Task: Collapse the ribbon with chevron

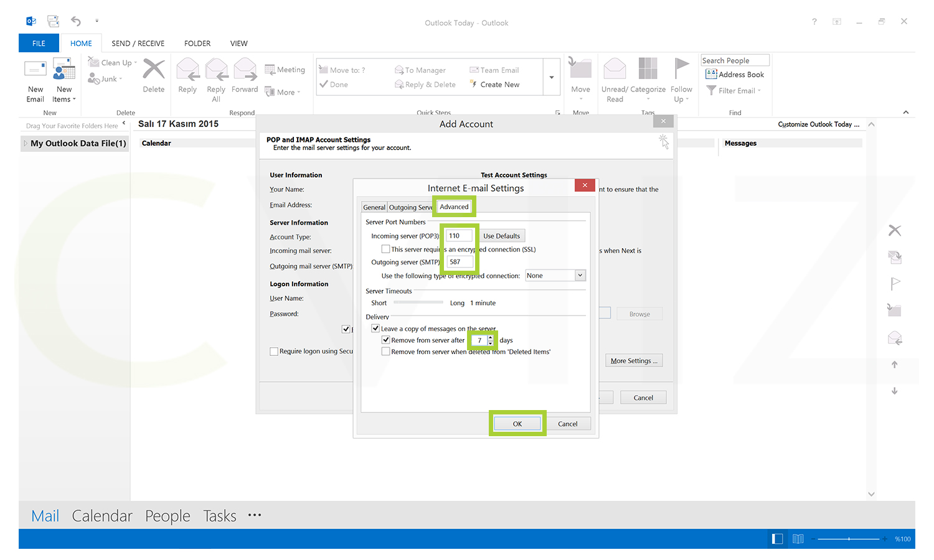Action: coord(906,112)
